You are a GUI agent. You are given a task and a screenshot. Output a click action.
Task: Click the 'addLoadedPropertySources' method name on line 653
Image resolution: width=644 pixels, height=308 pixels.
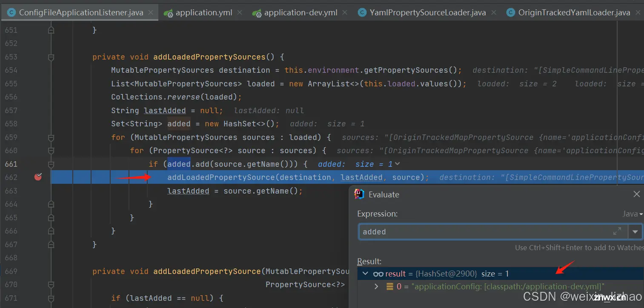[x=209, y=57]
